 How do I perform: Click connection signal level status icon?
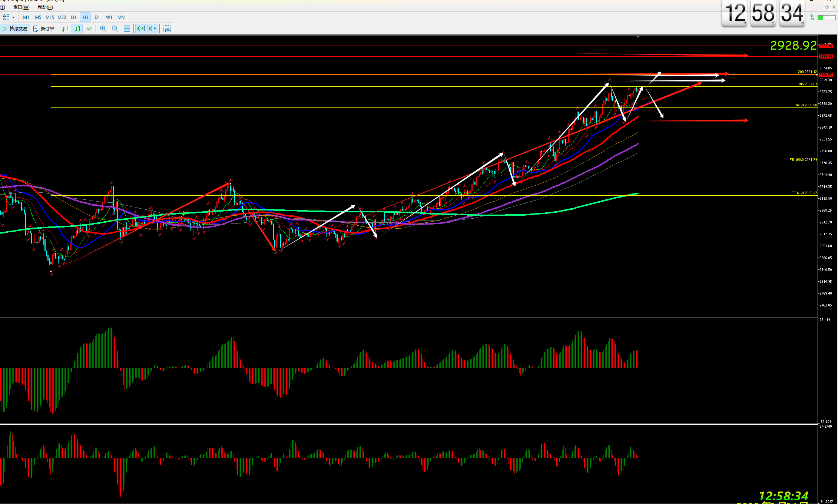pos(812,17)
